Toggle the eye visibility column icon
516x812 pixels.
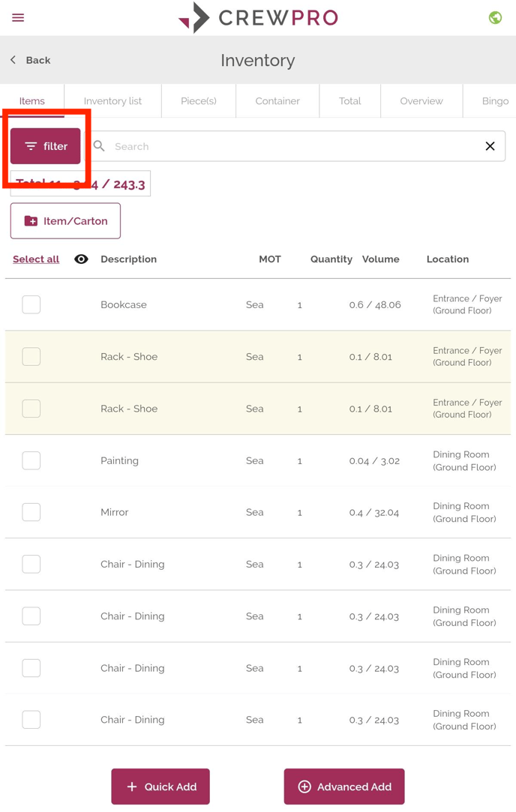[x=81, y=259]
